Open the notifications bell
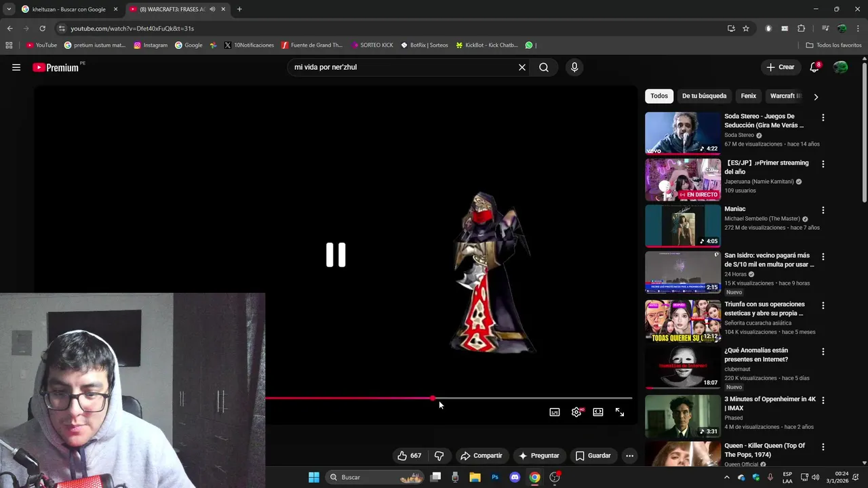The image size is (868, 488). (814, 67)
